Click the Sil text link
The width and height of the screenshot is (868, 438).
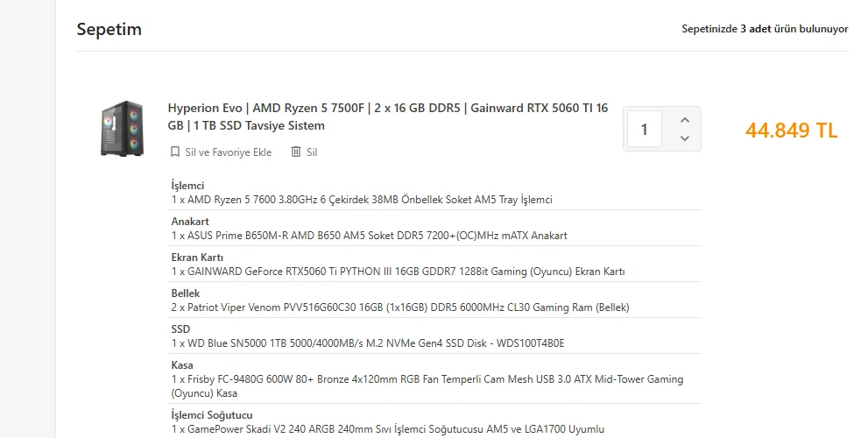312,152
